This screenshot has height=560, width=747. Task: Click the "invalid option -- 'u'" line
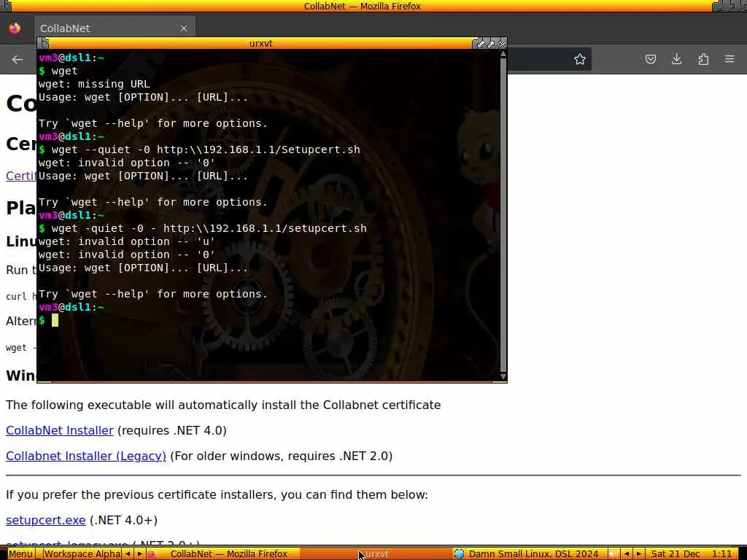(127, 241)
